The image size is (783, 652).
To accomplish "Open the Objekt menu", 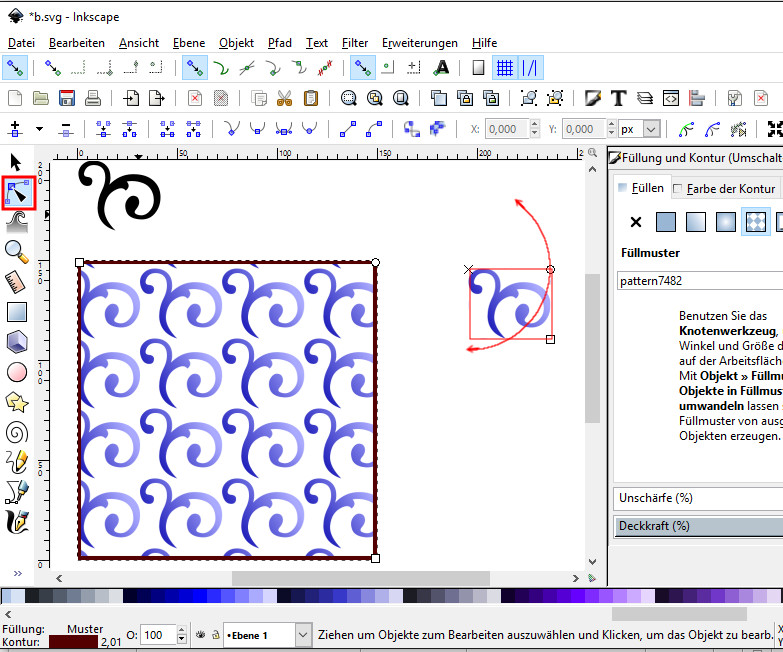I will point(236,43).
